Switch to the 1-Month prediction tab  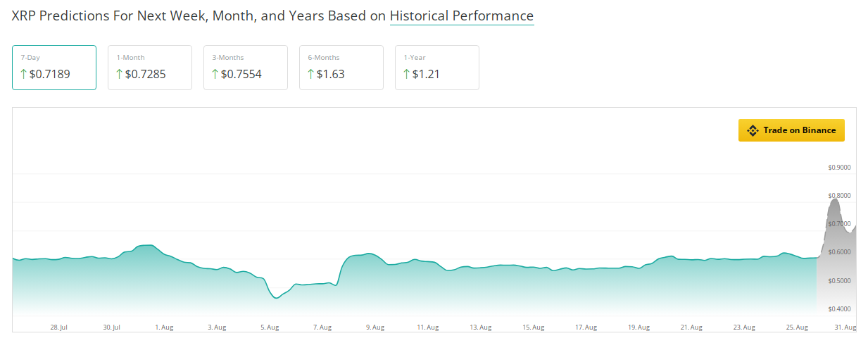click(x=150, y=68)
